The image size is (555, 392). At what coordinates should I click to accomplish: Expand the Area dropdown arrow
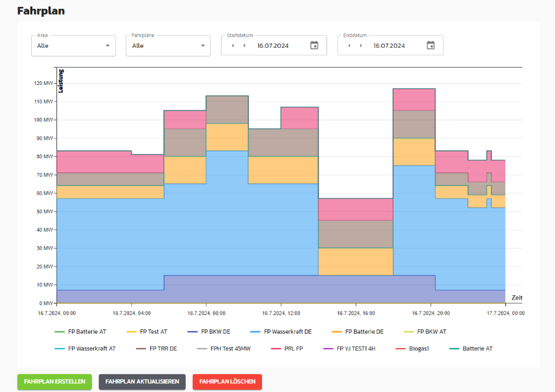(107, 46)
